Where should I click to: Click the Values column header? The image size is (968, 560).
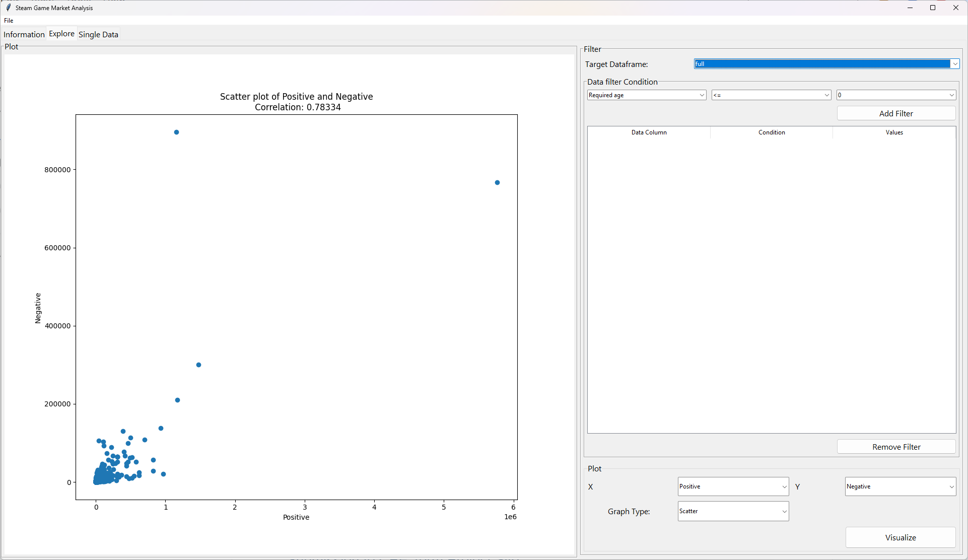(x=894, y=132)
